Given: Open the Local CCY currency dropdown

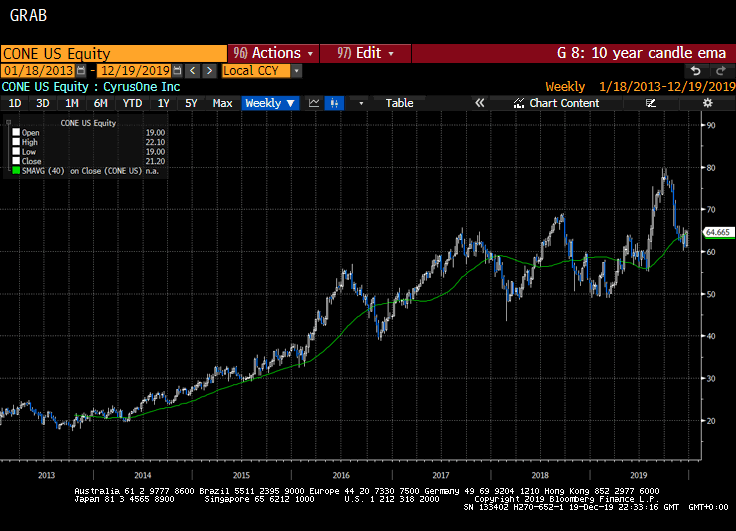Looking at the screenshot, I should coord(262,71).
